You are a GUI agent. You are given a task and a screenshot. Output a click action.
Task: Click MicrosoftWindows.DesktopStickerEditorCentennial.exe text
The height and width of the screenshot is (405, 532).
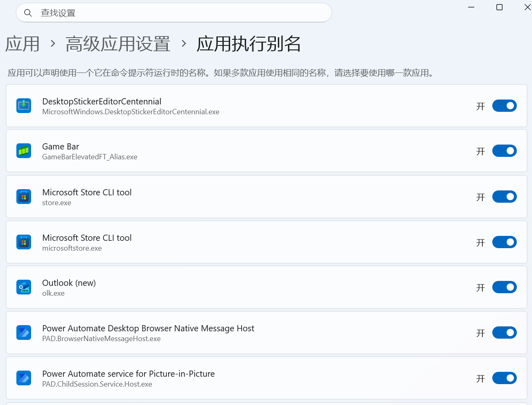131,112
